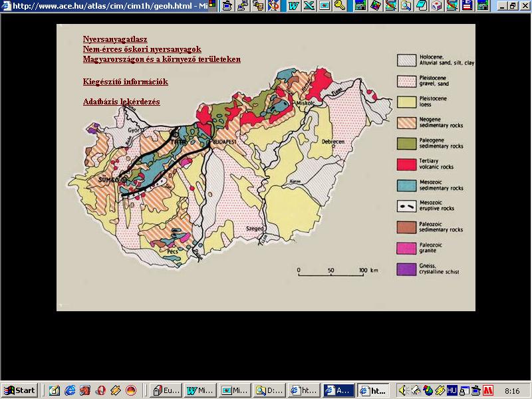This screenshot has height=399, width=532.
Task: Click the Pécs label on the map
Action: point(172,252)
